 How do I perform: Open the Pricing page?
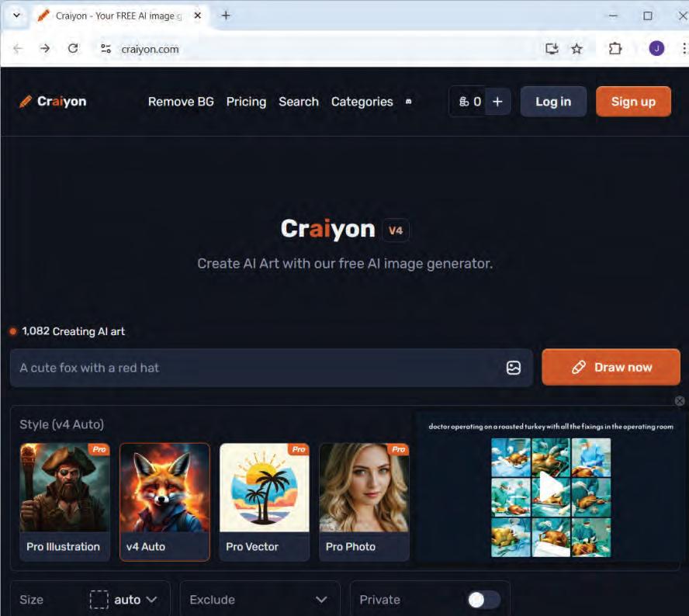coord(246,102)
